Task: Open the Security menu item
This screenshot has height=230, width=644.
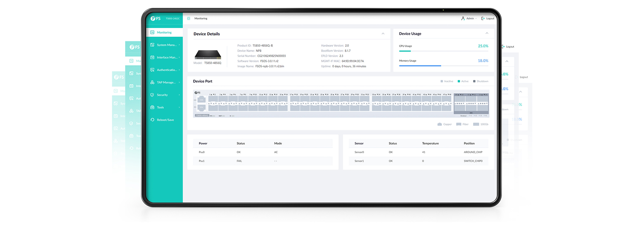Action: (164, 95)
